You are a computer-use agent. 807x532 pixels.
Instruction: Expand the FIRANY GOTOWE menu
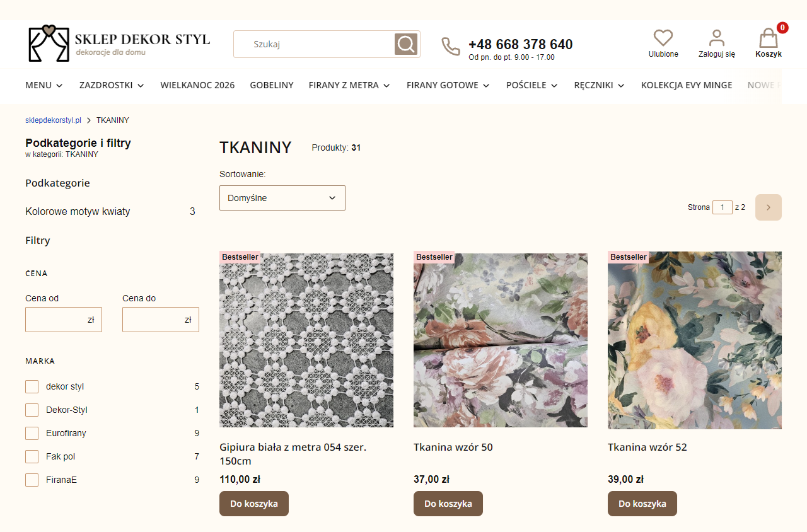(x=448, y=85)
